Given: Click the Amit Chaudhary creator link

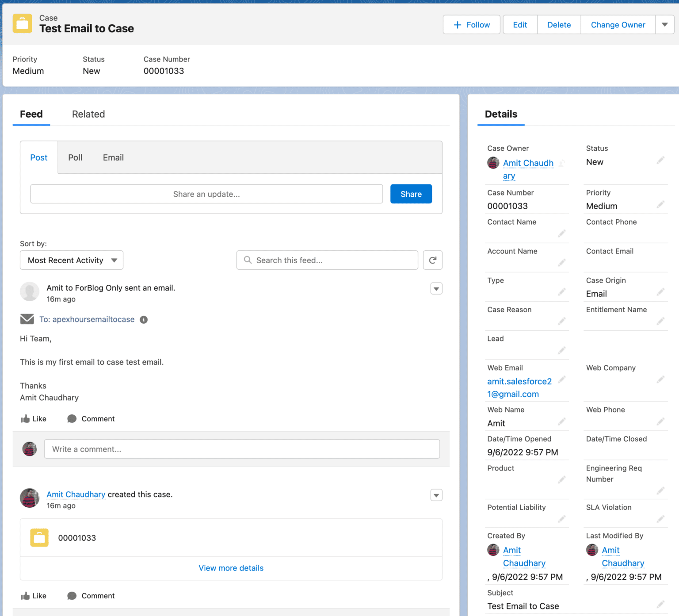Looking at the screenshot, I should pos(76,494).
